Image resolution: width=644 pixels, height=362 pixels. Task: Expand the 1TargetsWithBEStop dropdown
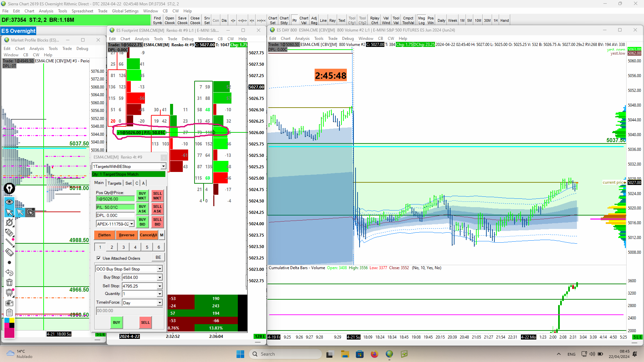coord(163,166)
